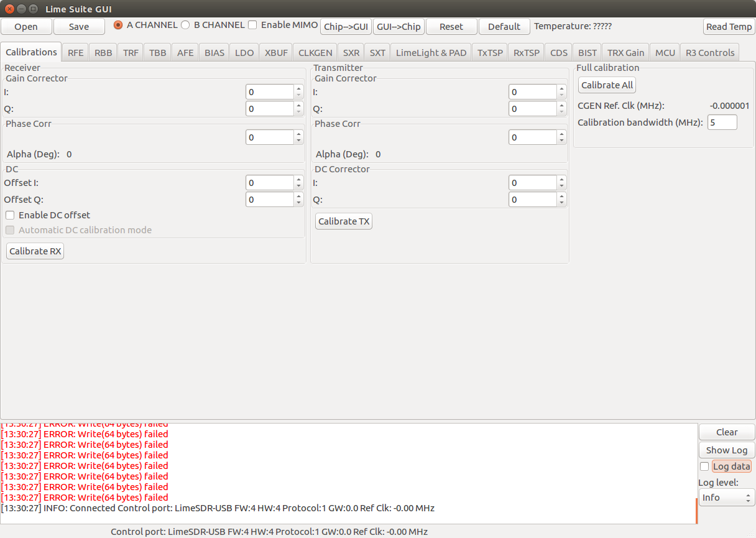This screenshot has height=538, width=756.
Task: Switch to the SXR tab
Action: pyautogui.click(x=351, y=53)
